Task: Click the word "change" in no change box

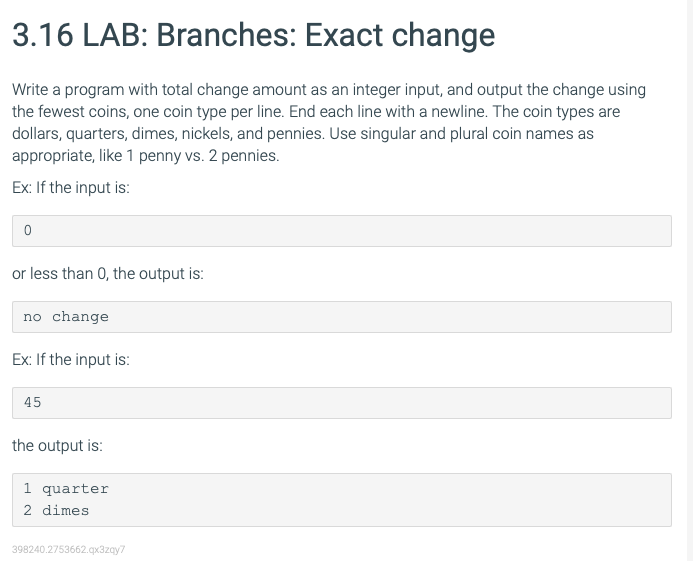Action: [80, 317]
